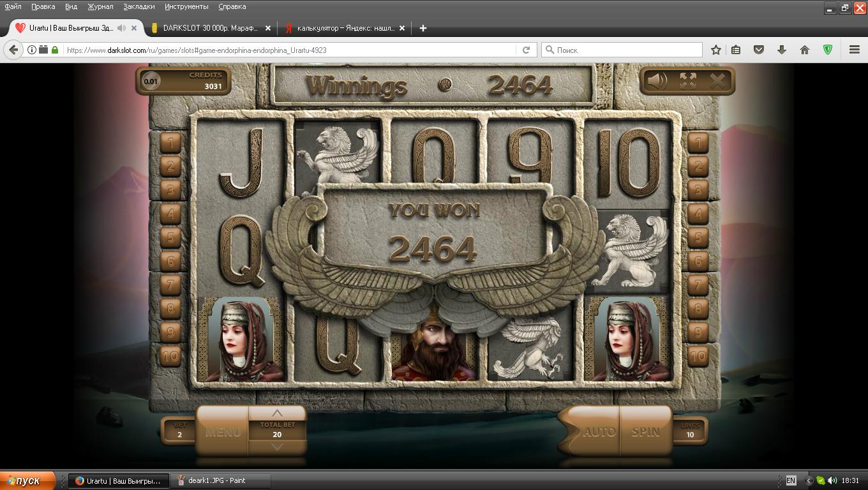Open the пуск Start button

[x=28, y=480]
